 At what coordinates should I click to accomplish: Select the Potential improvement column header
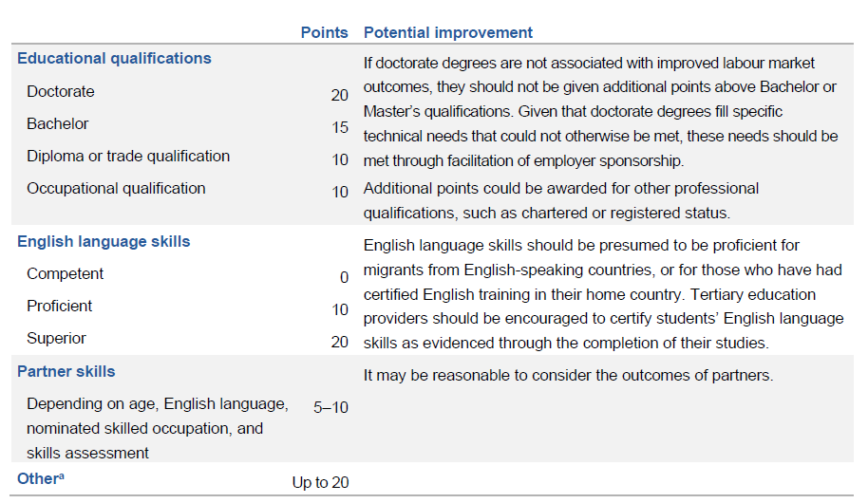click(x=448, y=32)
